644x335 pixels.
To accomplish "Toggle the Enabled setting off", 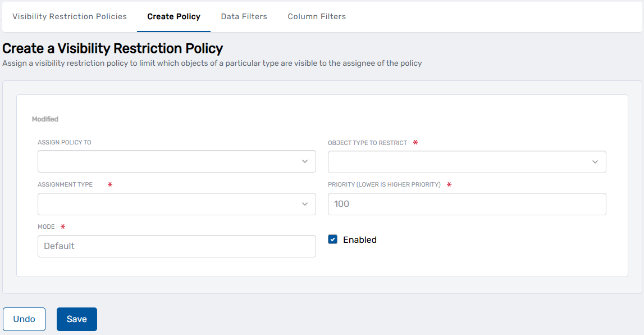I will tap(332, 239).
